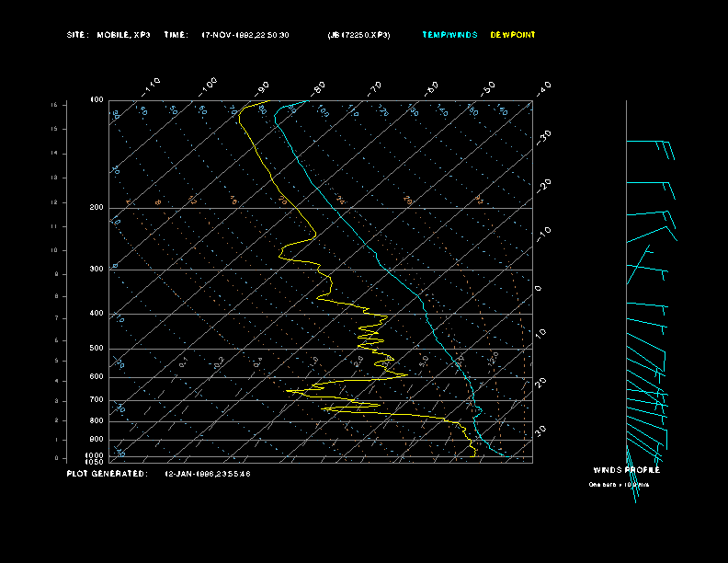
Task: Select the 500 pressure level label
Action: click(97, 349)
